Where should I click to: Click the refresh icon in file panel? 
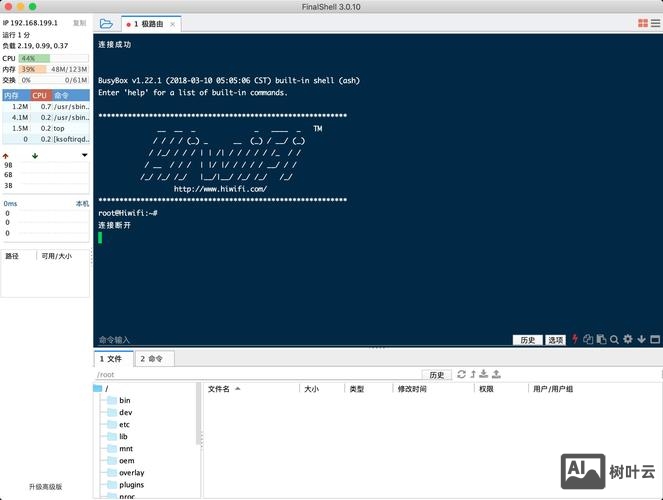(x=462, y=374)
